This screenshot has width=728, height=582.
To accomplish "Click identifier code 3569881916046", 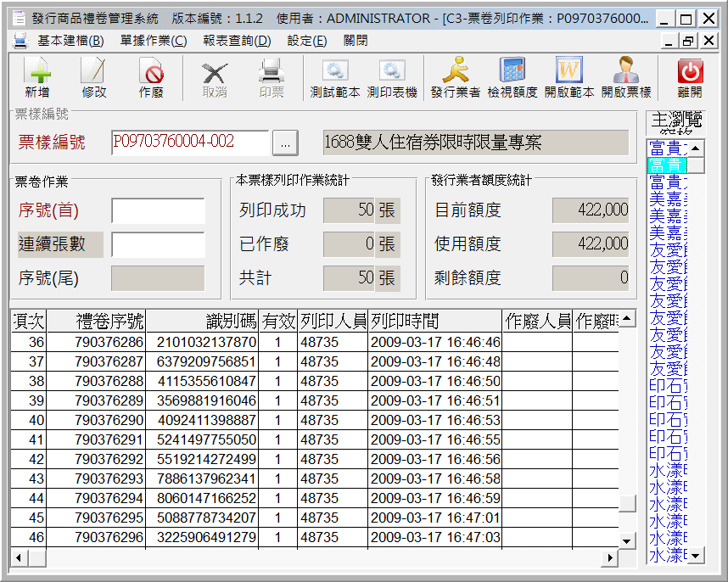I will 203,401.
